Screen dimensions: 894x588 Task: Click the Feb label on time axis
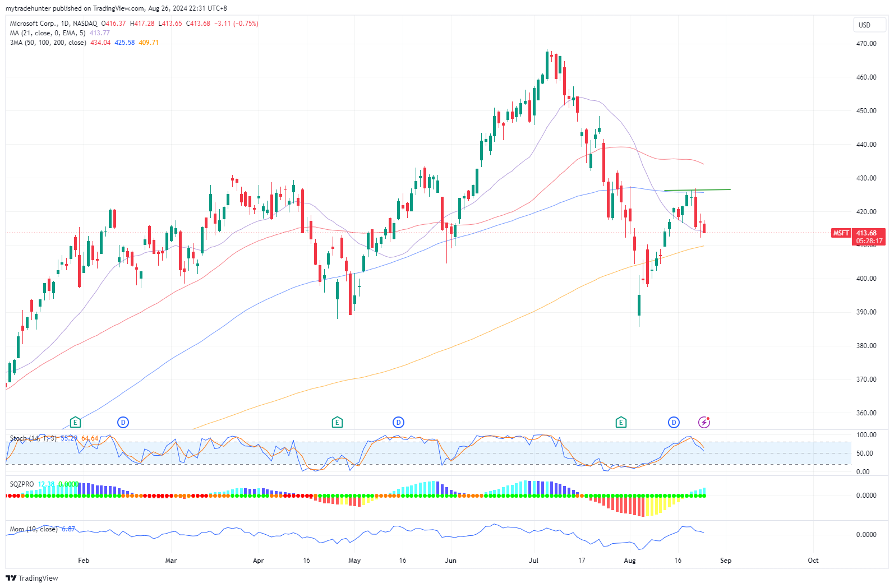pyautogui.click(x=84, y=561)
